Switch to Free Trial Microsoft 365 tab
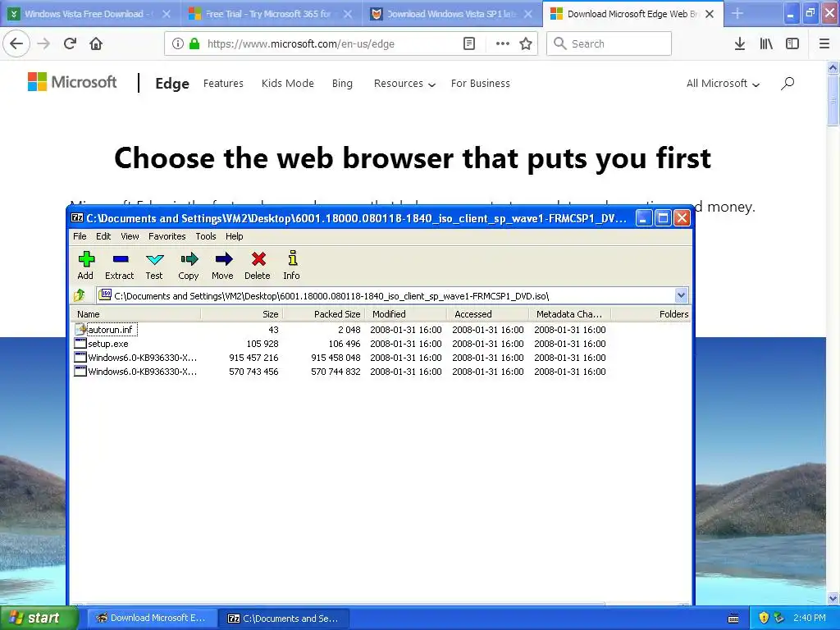The height and width of the screenshot is (630, 840). tap(268, 14)
